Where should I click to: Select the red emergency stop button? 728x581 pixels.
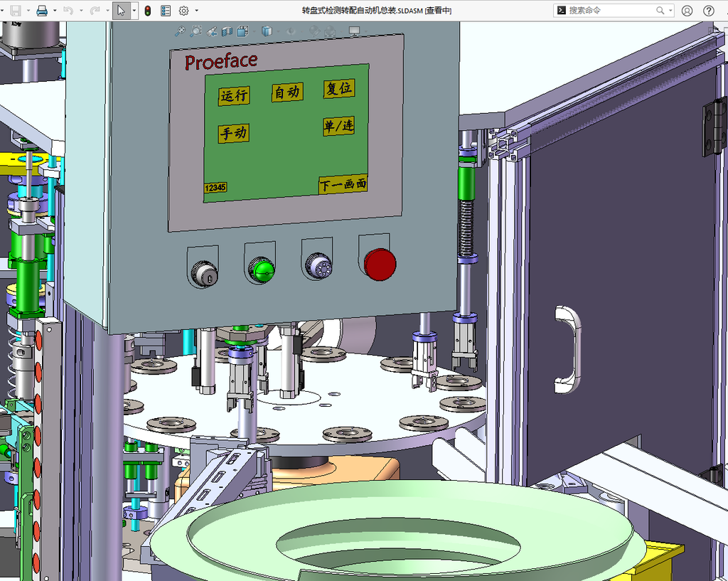(380, 265)
